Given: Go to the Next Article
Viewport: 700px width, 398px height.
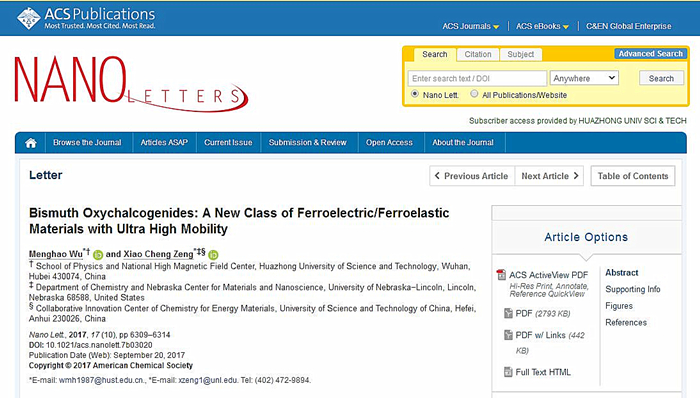Looking at the screenshot, I should point(550,176).
